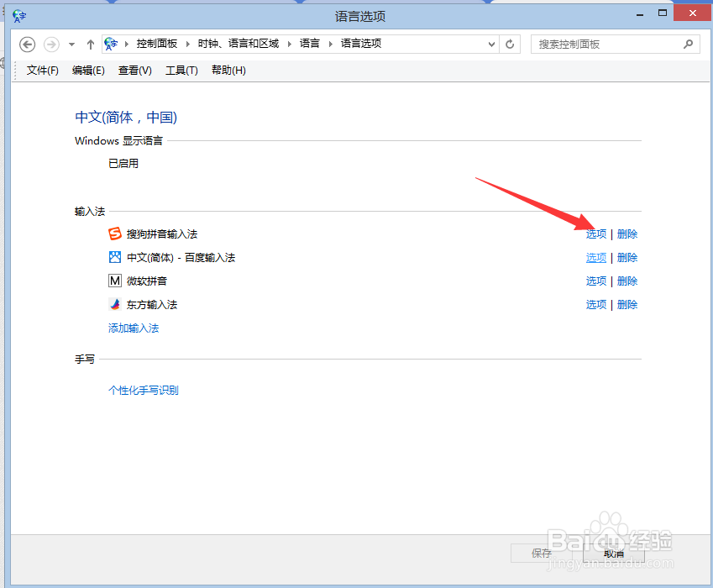Select the 中文(简体) - 百度输入法 text
Viewport: 713px width, 588px height.
(x=181, y=258)
